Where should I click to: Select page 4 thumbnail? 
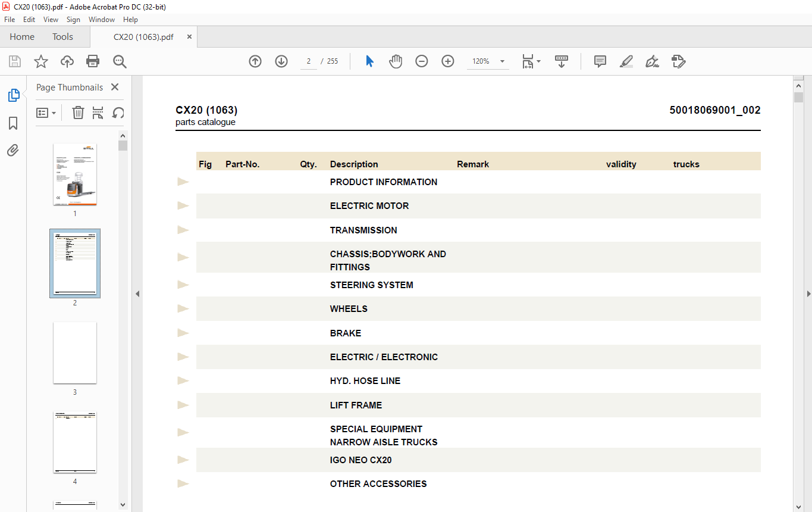75,442
